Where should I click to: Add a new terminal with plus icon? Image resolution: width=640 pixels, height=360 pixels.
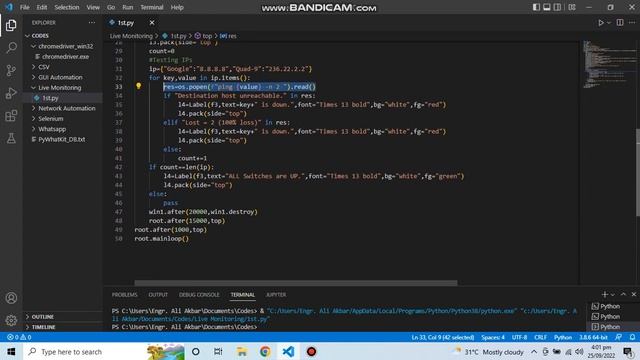(x=604, y=294)
